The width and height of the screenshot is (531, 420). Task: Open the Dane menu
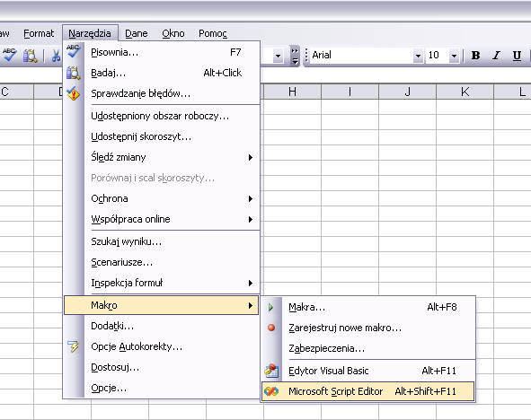(x=137, y=33)
